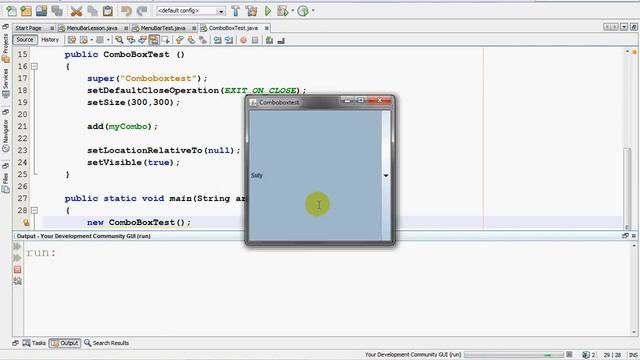Click the Paste clipboard icon

108,11
